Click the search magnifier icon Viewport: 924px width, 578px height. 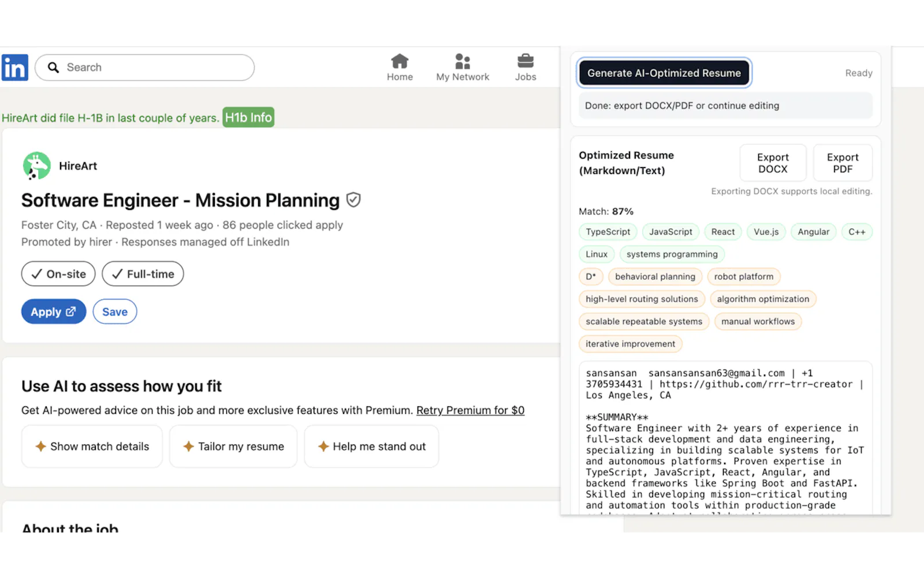coord(53,68)
